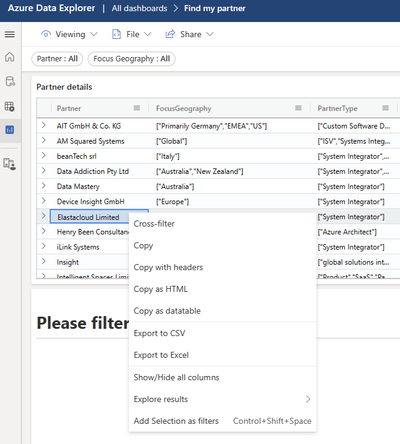Open the Share dropdown menu
The width and height of the screenshot is (400, 444).
(189, 34)
